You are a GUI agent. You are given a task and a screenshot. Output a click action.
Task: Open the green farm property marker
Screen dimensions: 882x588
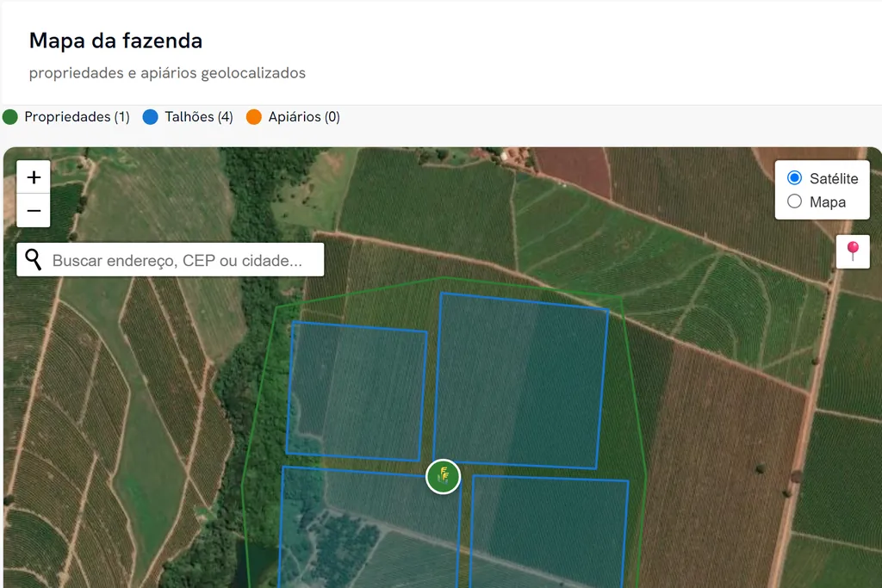tap(444, 477)
